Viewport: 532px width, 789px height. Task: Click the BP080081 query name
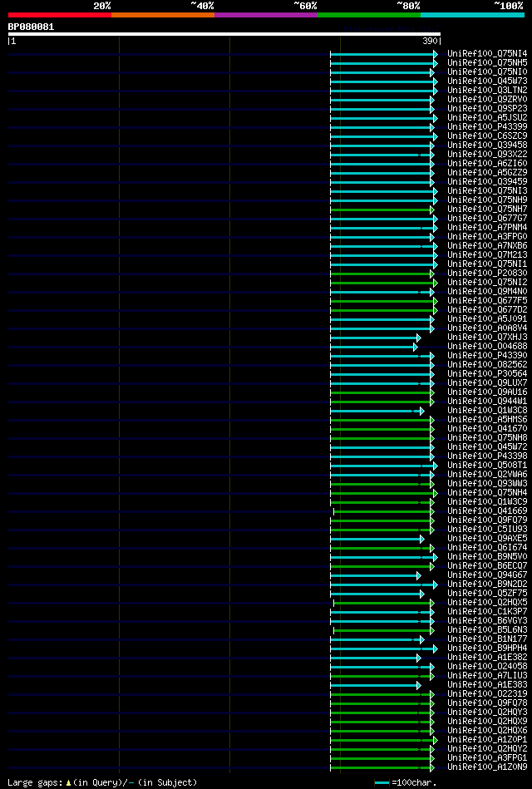tap(31, 27)
